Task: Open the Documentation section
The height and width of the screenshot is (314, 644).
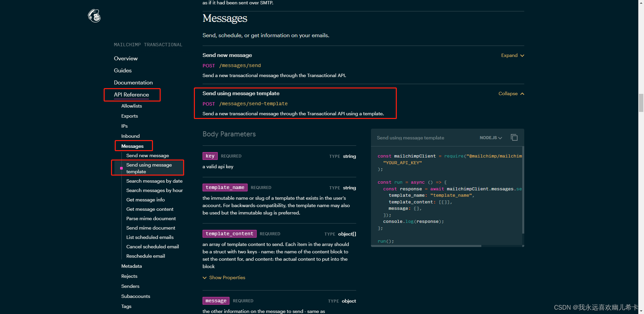Action: [x=133, y=82]
